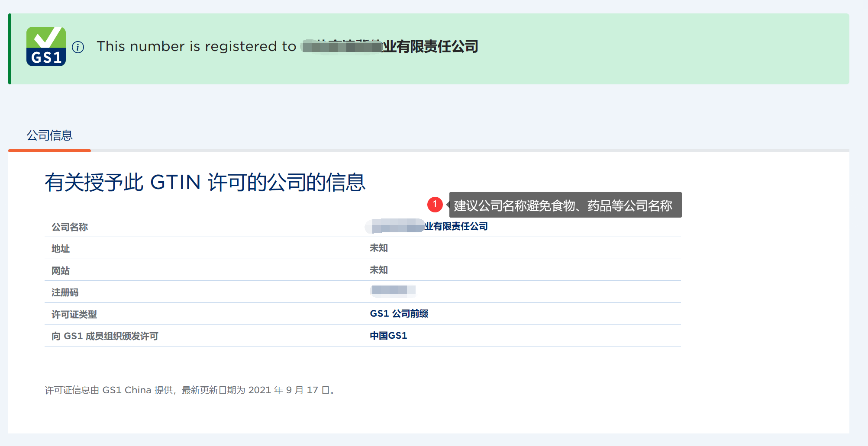
Task: Click the 中国GS1 issuing organization
Action: pos(388,336)
